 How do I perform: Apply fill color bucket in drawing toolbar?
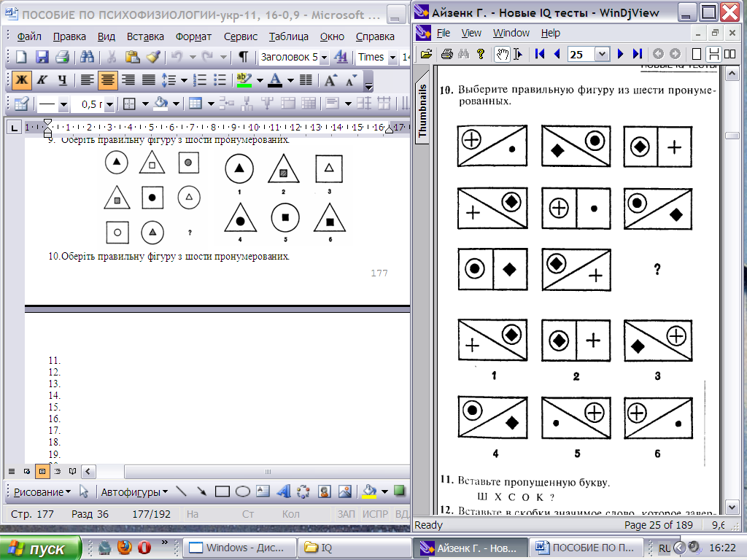tap(369, 491)
